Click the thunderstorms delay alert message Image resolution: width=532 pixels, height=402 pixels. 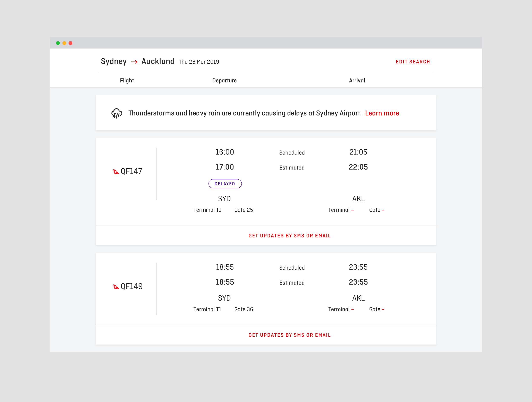tap(245, 113)
